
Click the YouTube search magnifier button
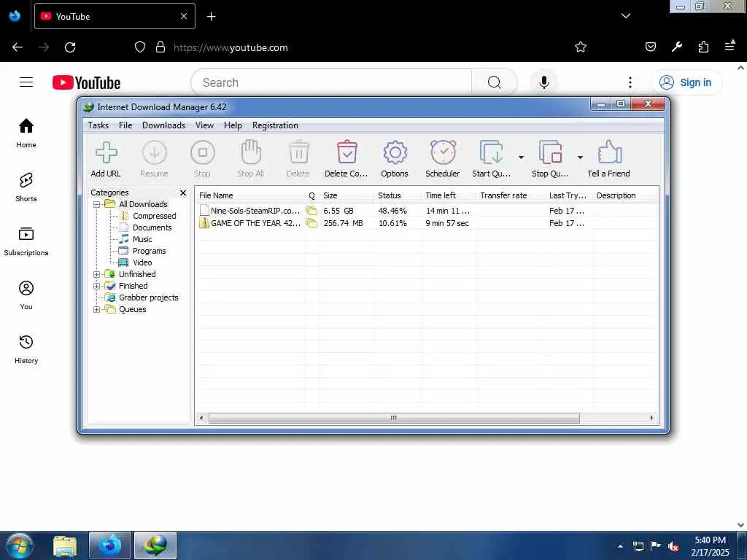pyautogui.click(x=495, y=82)
